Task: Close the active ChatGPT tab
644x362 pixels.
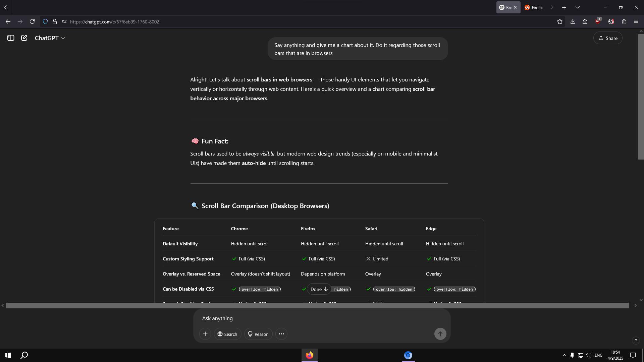Action: pyautogui.click(x=515, y=7)
